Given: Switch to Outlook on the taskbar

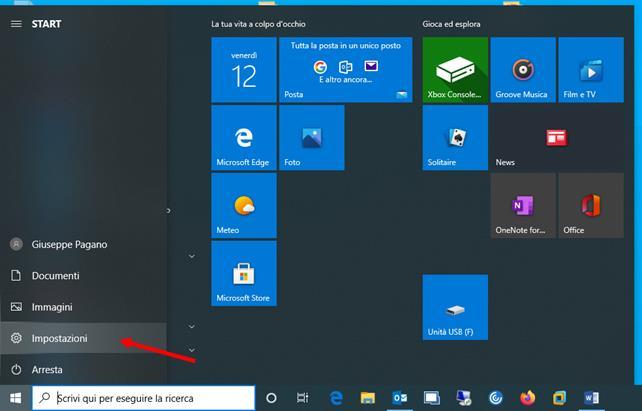Looking at the screenshot, I should (x=400, y=398).
